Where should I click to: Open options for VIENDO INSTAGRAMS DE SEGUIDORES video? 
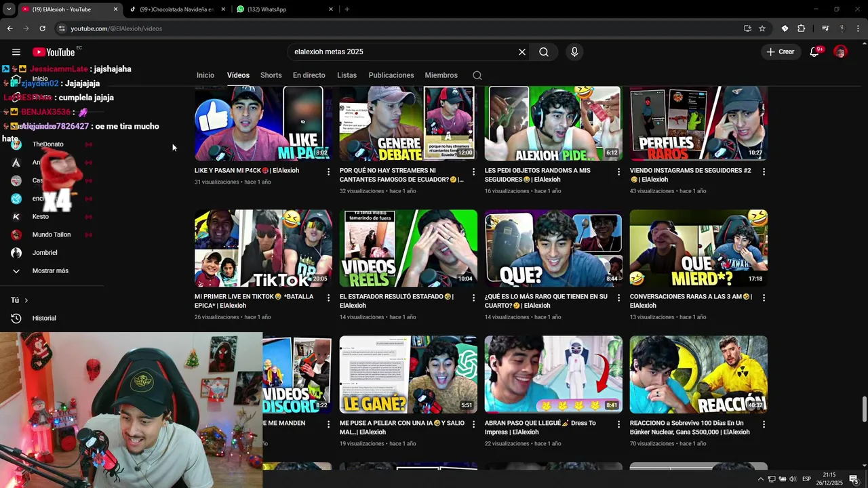click(x=764, y=171)
